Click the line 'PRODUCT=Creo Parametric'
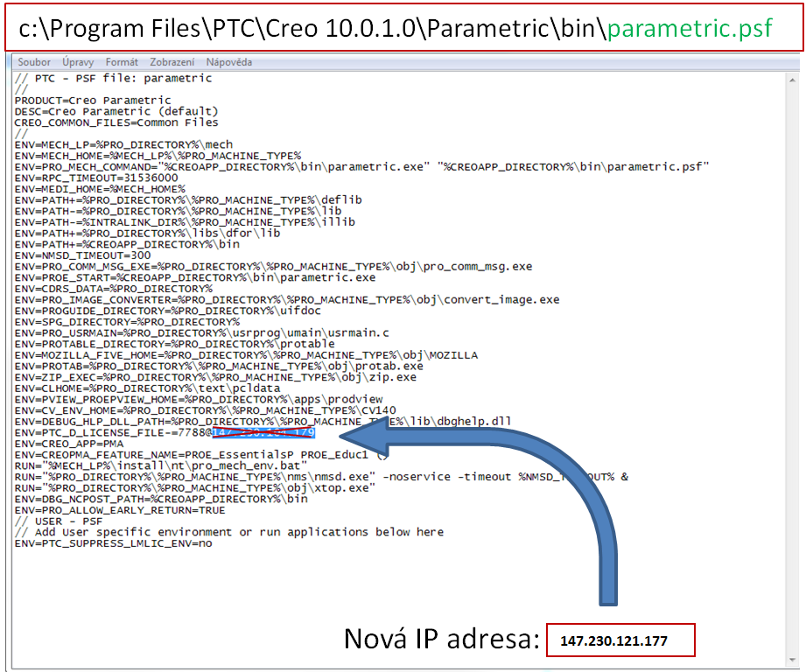The width and height of the screenshot is (806, 672). point(93,100)
